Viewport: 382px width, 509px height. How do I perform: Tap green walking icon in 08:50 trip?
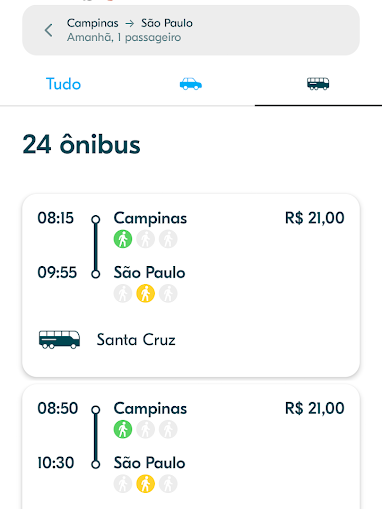tap(123, 429)
